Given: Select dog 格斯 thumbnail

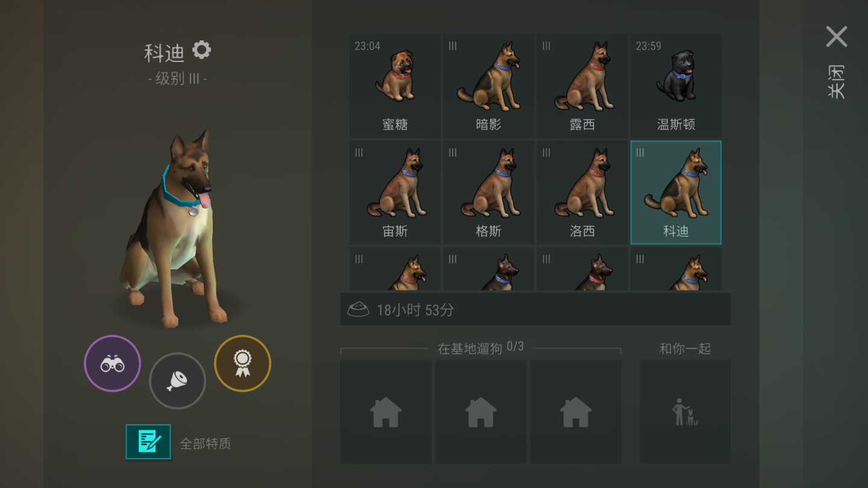Looking at the screenshot, I should 489,192.
